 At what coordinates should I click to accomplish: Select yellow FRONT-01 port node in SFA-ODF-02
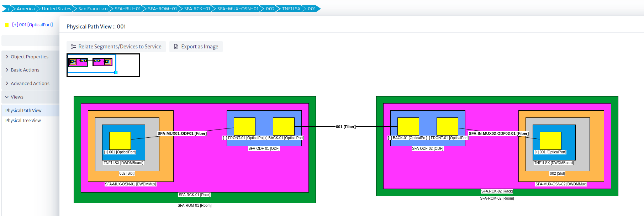click(447, 126)
